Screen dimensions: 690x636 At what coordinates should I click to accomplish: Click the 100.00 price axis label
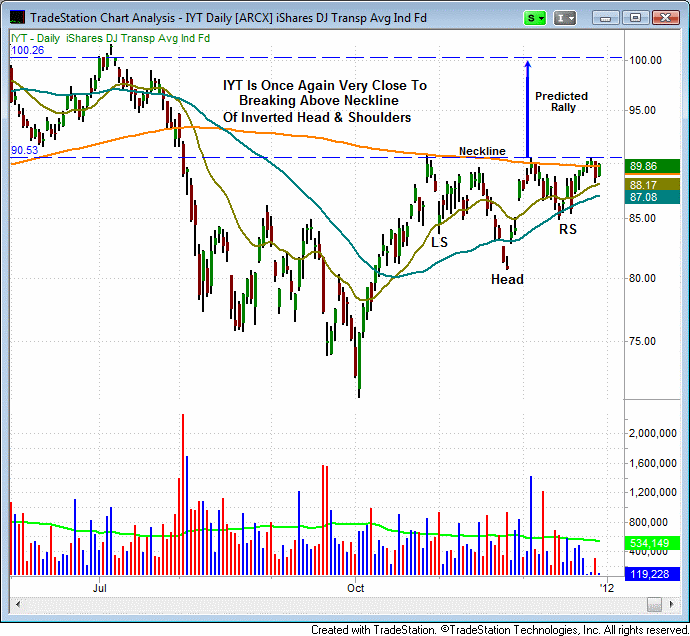(645, 60)
